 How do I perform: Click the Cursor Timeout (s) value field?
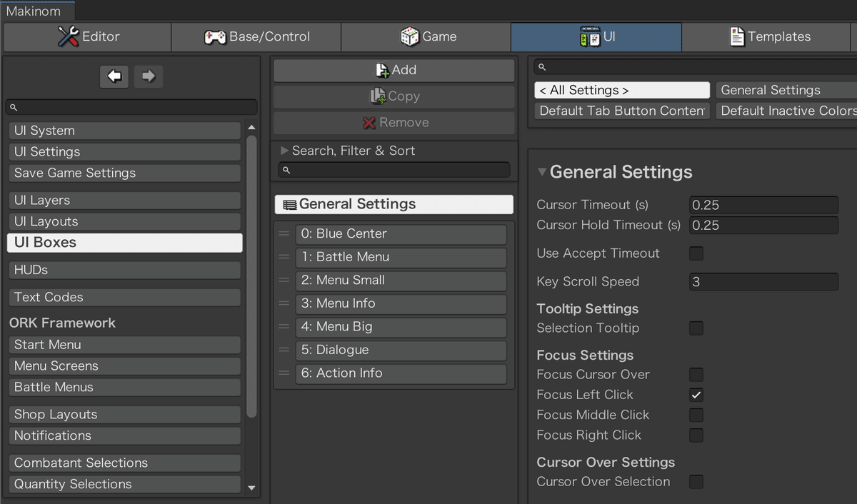(x=763, y=205)
